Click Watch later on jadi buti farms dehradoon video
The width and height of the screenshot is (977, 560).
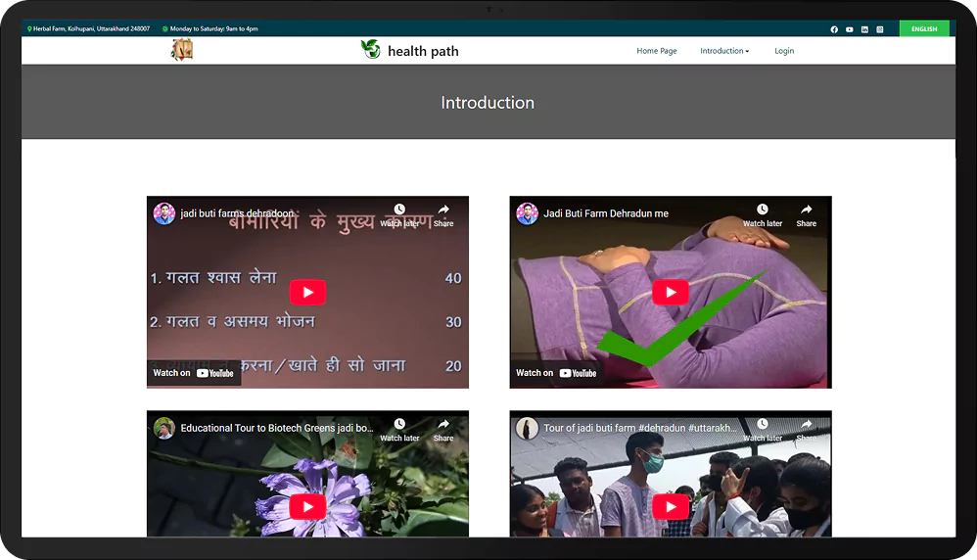click(399, 215)
